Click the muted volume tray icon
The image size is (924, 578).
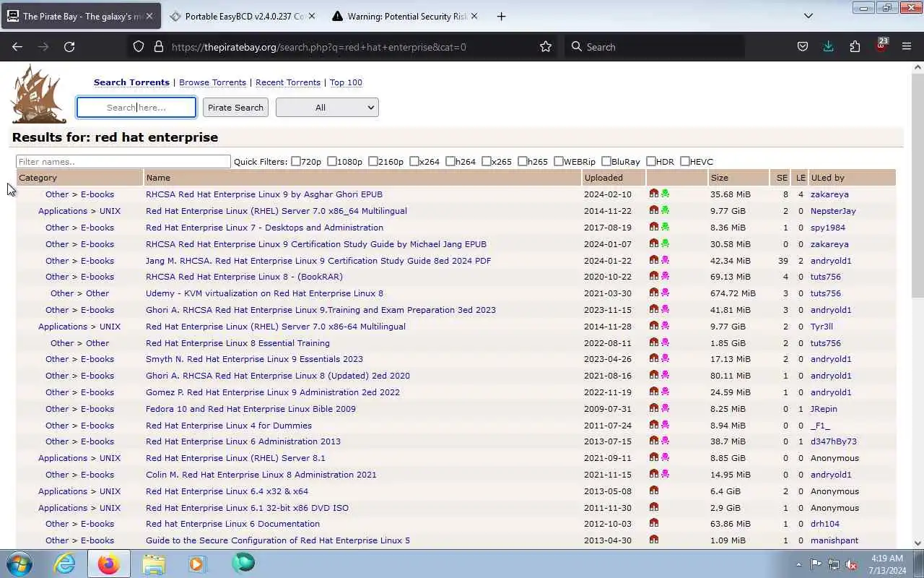pos(852,564)
